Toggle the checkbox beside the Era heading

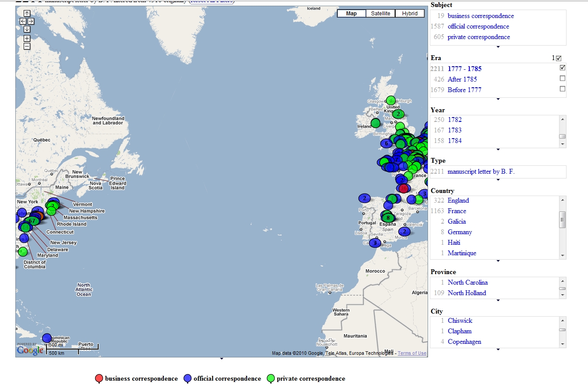click(x=559, y=58)
